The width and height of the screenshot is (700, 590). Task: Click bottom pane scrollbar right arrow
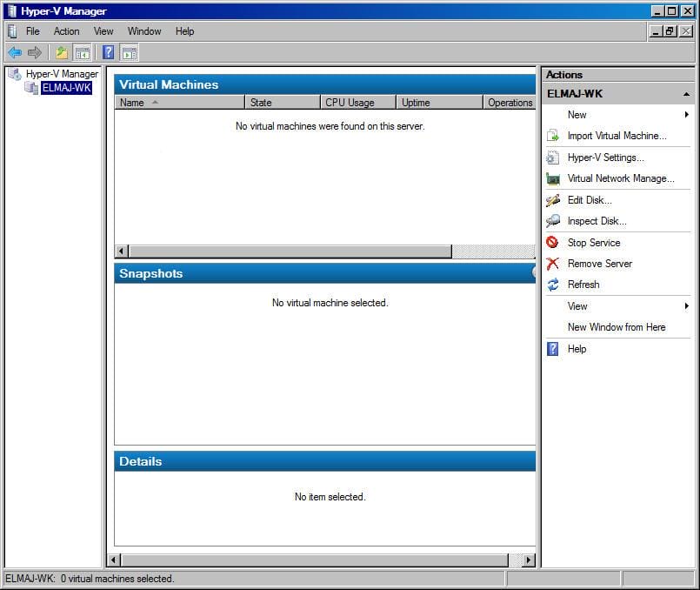click(529, 560)
